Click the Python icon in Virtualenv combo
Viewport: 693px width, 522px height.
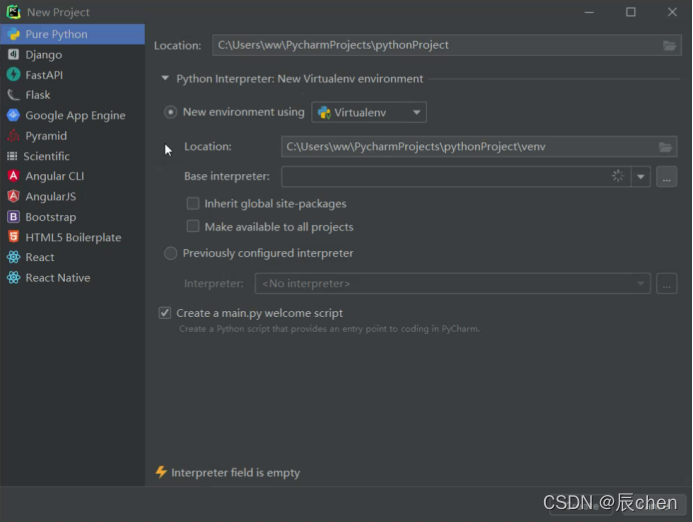(324, 112)
